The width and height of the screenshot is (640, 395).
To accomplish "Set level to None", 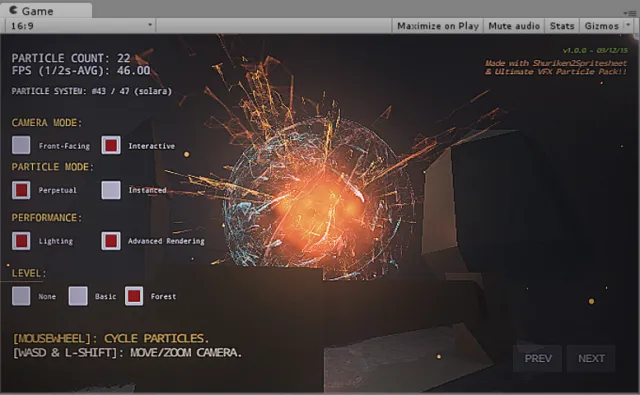I will pyautogui.click(x=21, y=296).
